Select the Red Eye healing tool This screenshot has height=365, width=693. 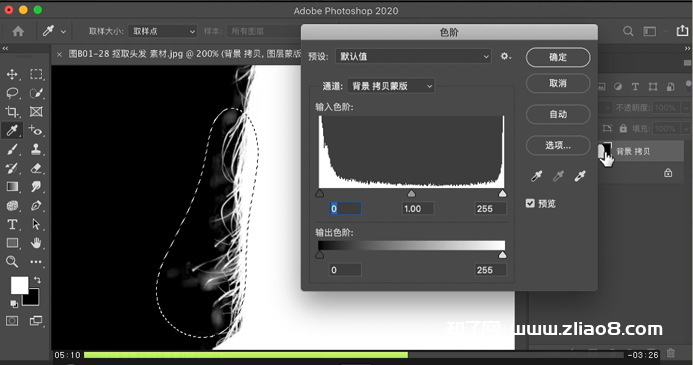click(x=35, y=130)
